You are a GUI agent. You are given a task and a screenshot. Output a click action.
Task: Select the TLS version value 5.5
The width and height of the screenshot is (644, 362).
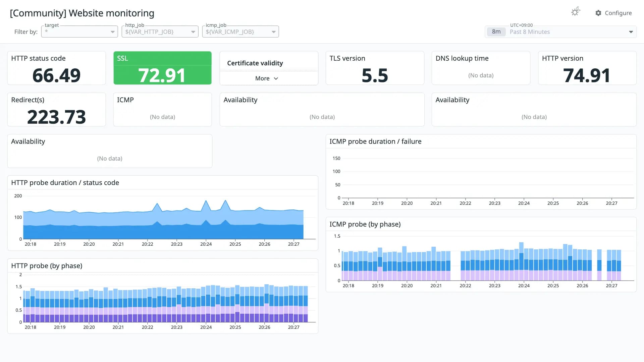[375, 75]
